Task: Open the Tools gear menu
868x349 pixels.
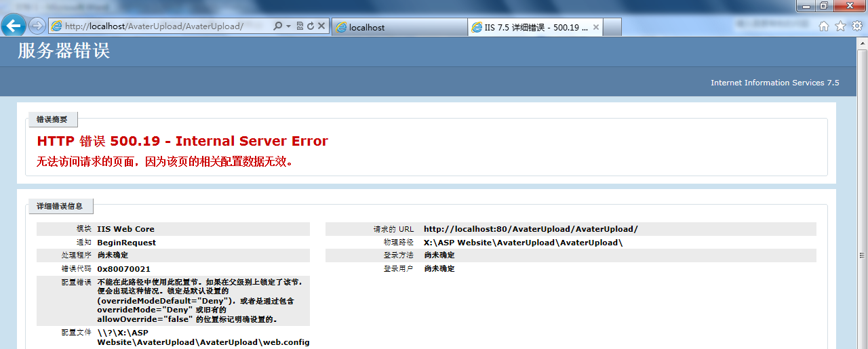Action: (856, 26)
